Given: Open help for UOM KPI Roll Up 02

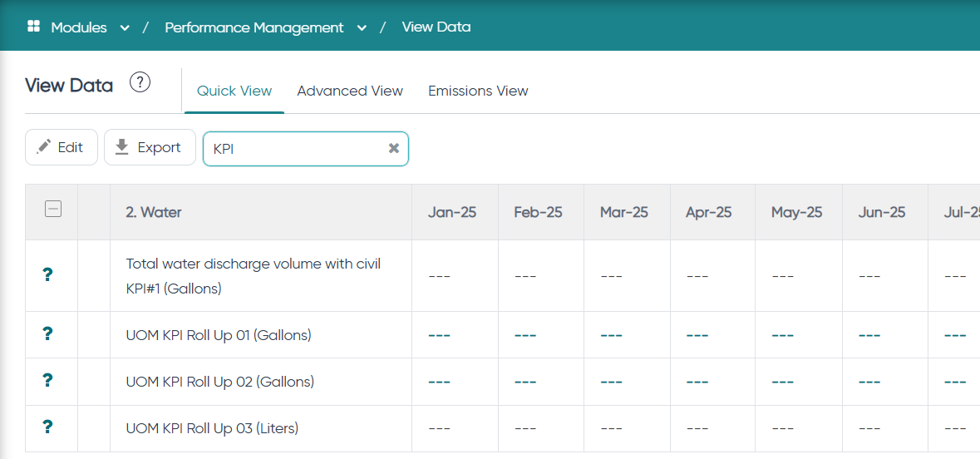Looking at the screenshot, I should coord(47,380).
